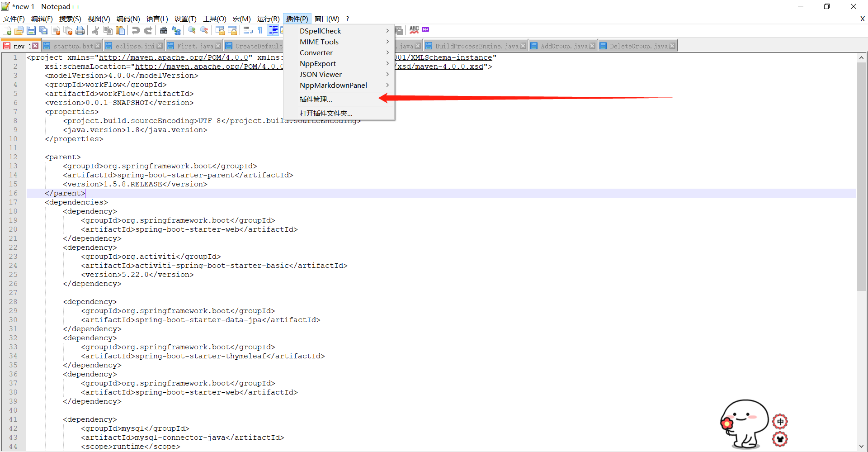The image size is (868, 452).
Task: Click the Close document toolbar icon
Action: coord(56,30)
